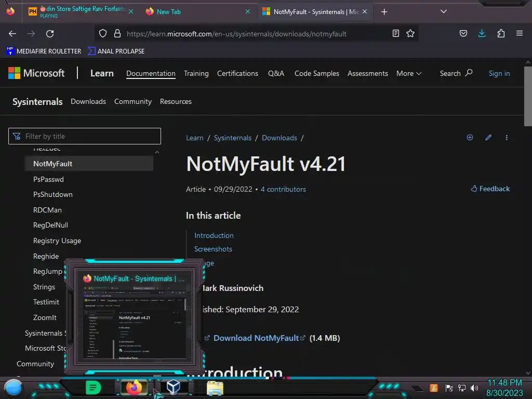The height and width of the screenshot is (399, 532).
Task: Click the Download NotMyFault link
Action: tap(256, 338)
